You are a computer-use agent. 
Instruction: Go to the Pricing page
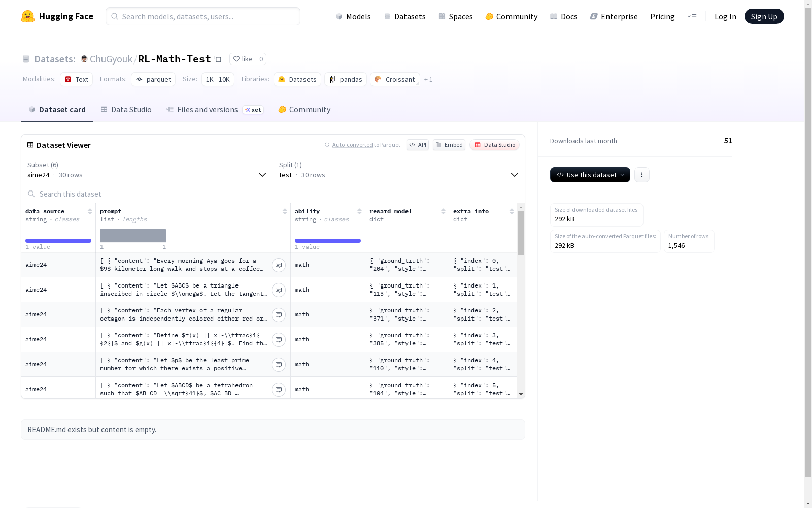[x=662, y=16]
